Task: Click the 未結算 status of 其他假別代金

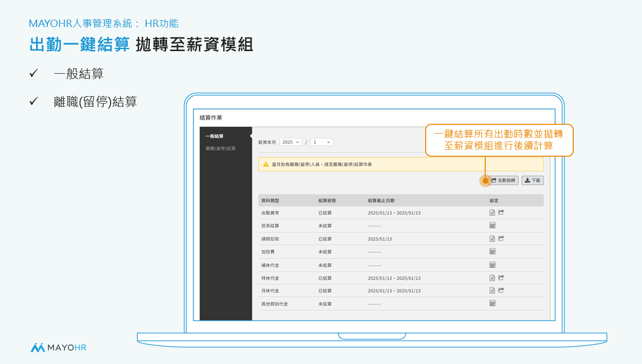Action: tap(325, 304)
